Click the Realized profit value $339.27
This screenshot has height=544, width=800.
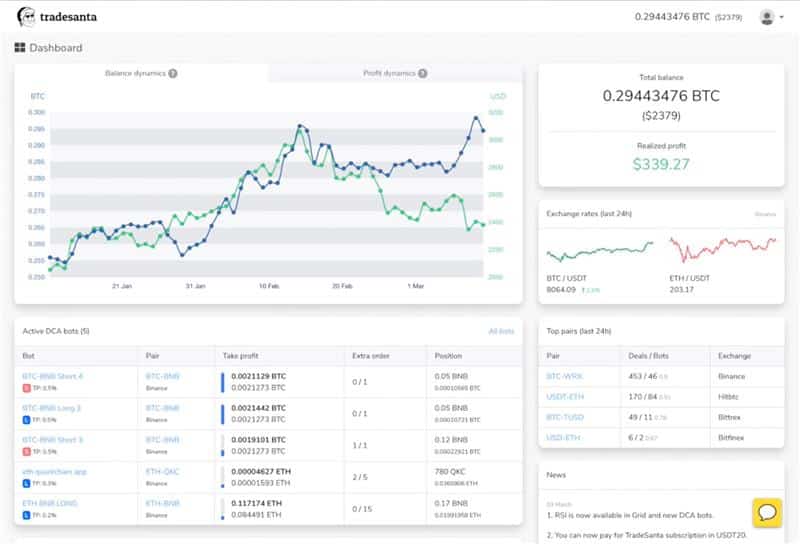pos(661,164)
